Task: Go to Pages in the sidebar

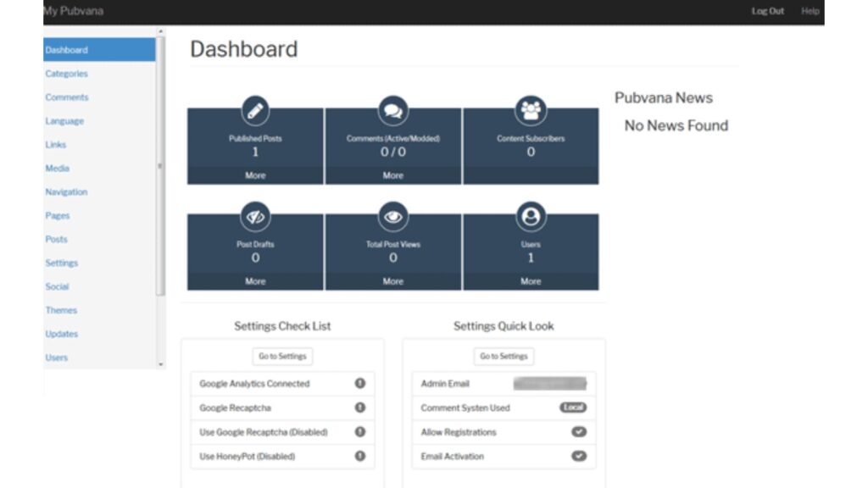Action: pos(58,216)
